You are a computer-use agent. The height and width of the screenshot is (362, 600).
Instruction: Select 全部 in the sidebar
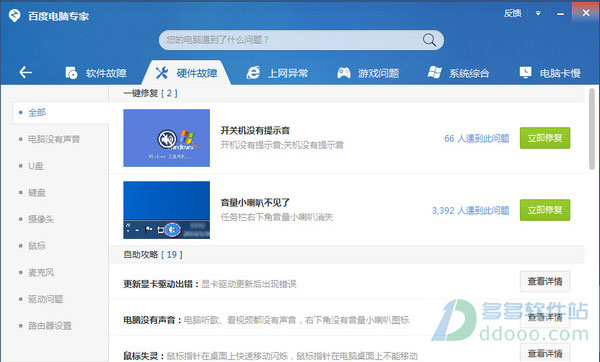(60, 113)
